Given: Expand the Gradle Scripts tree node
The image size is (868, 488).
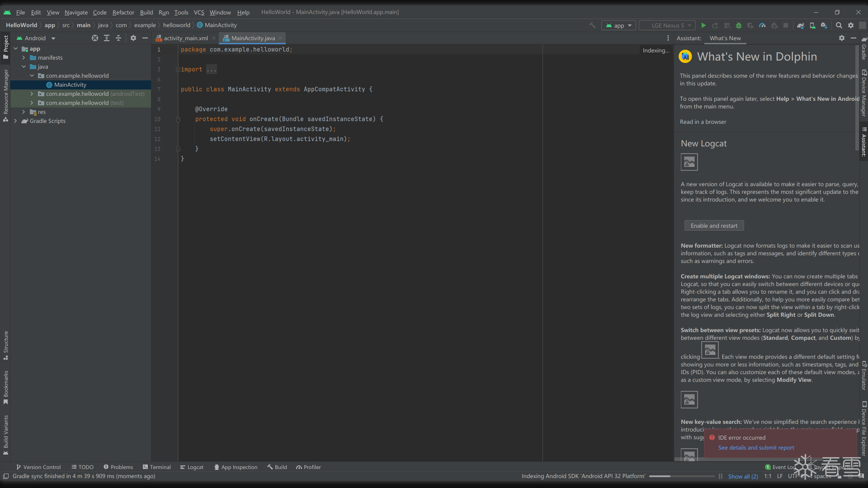Looking at the screenshot, I should coord(15,121).
